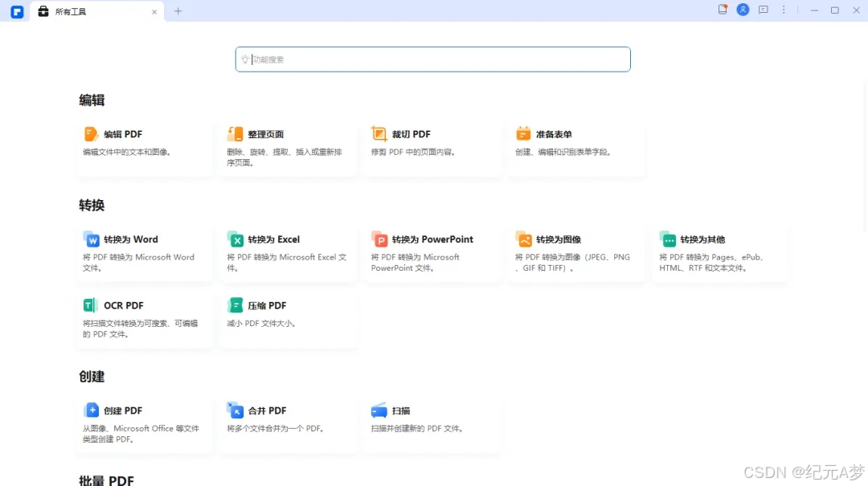Open the user account avatar
Viewport: 868px width, 486px height.
743,10
